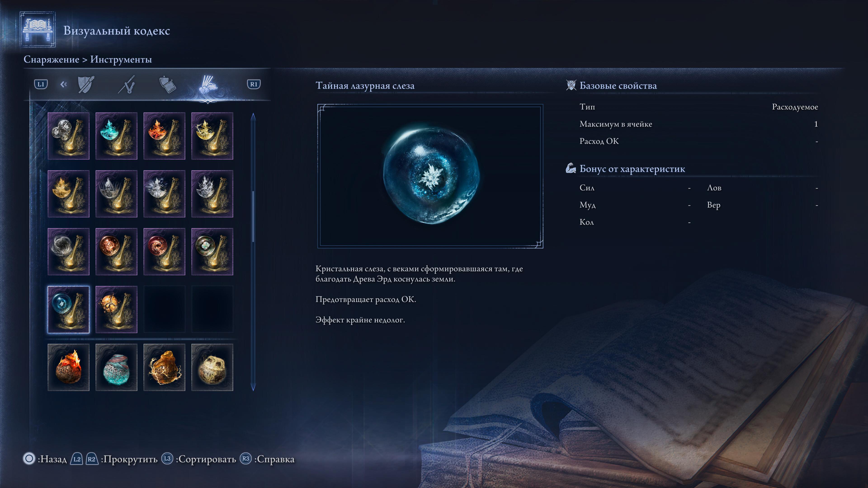868x488 pixels.
Task: Pick the cracked orange tear flask
Action: tap(116, 310)
